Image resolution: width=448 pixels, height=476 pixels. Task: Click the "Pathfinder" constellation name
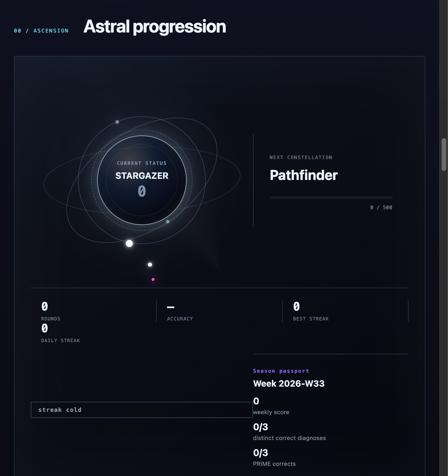(x=304, y=175)
